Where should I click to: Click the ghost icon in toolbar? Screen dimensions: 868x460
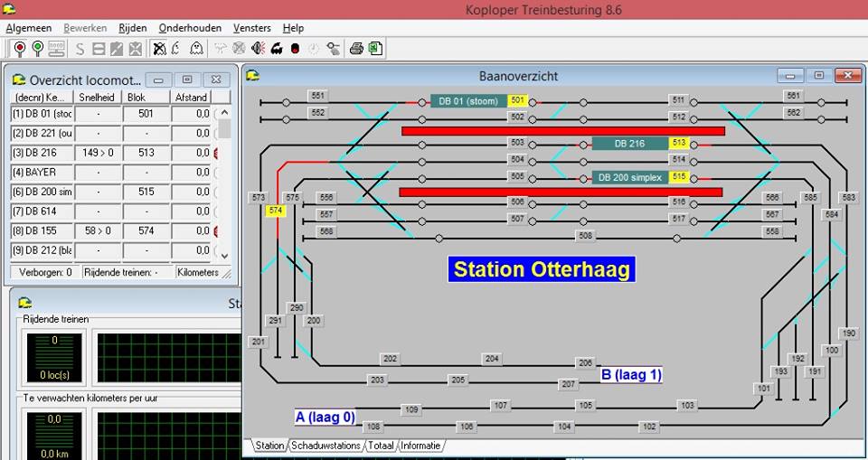(196, 49)
